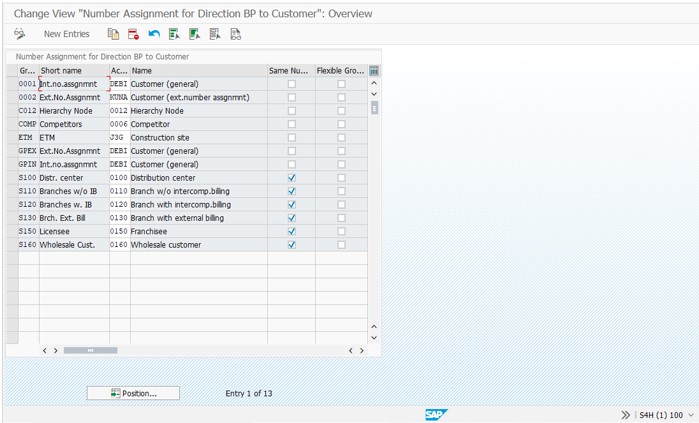This screenshot has width=699, height=423.
Task: Click the Configuration Help document icon
Action: 236,34
